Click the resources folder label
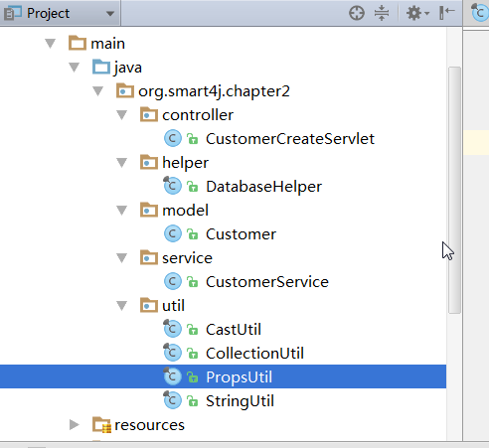The width and height of the screenshot is (489, 448). tap(149, 425)
